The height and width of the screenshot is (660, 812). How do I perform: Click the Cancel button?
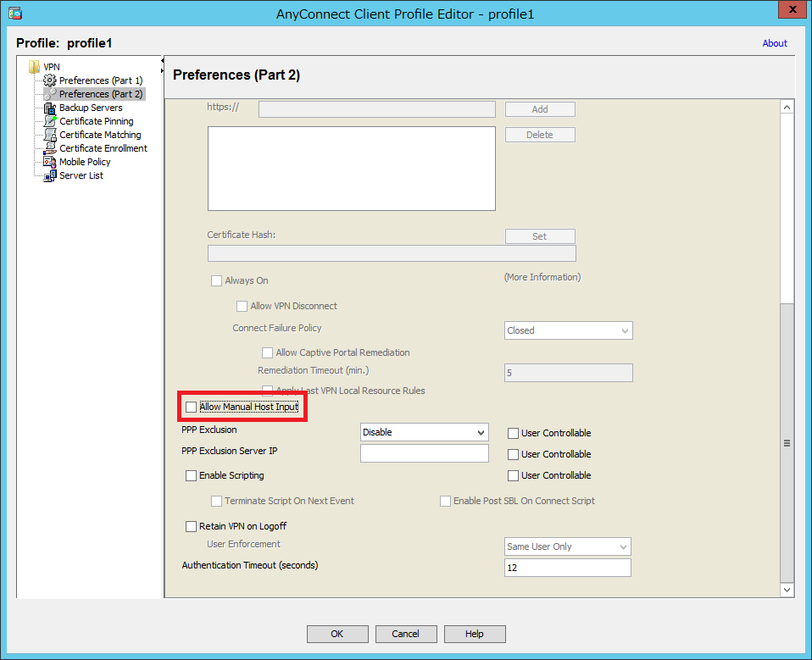click(x=405, y=634)
